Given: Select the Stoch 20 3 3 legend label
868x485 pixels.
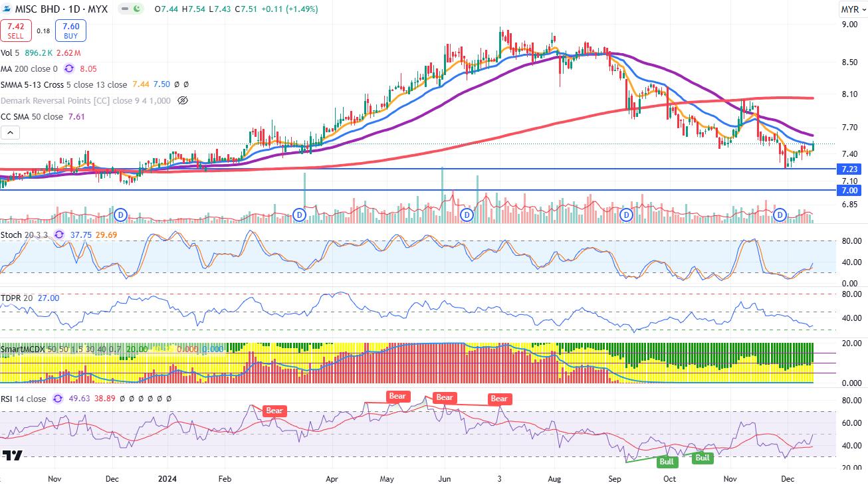Looking at the screenshot, I should pyautogui.click(x=25, y=235).
